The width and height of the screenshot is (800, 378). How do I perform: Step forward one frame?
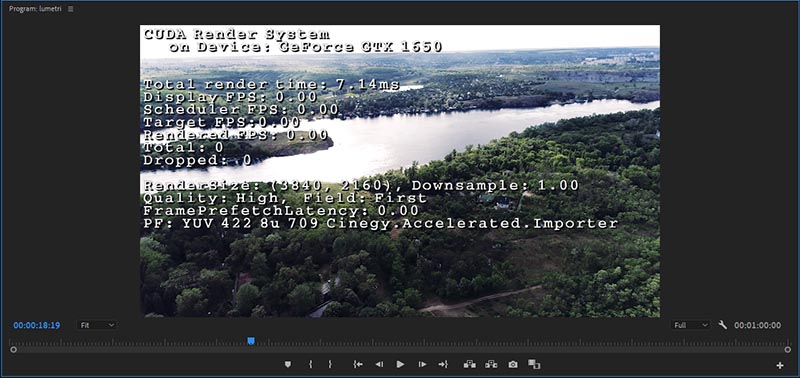422,364
